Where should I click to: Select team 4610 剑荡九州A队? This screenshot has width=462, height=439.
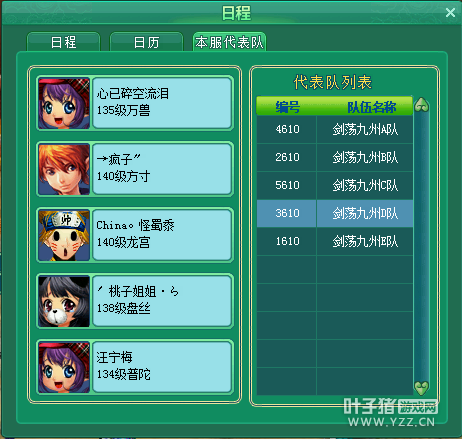[x=335, y=129]
